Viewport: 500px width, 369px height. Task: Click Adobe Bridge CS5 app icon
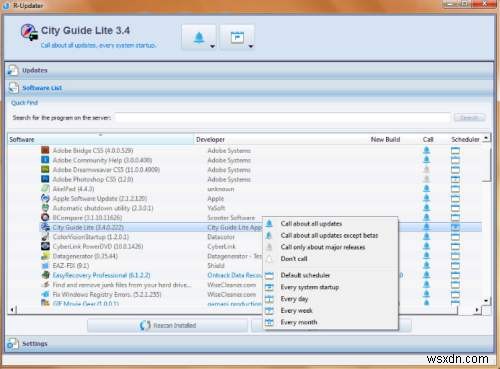click(x=45, y=150)
